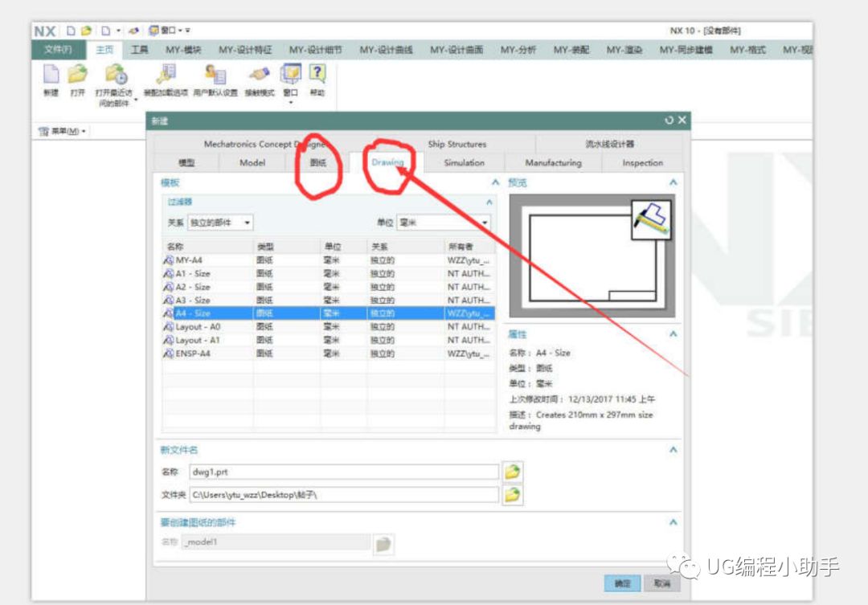Click the 文件夹 path input field
Screen dimensions: 868x605
coord(344,495)
